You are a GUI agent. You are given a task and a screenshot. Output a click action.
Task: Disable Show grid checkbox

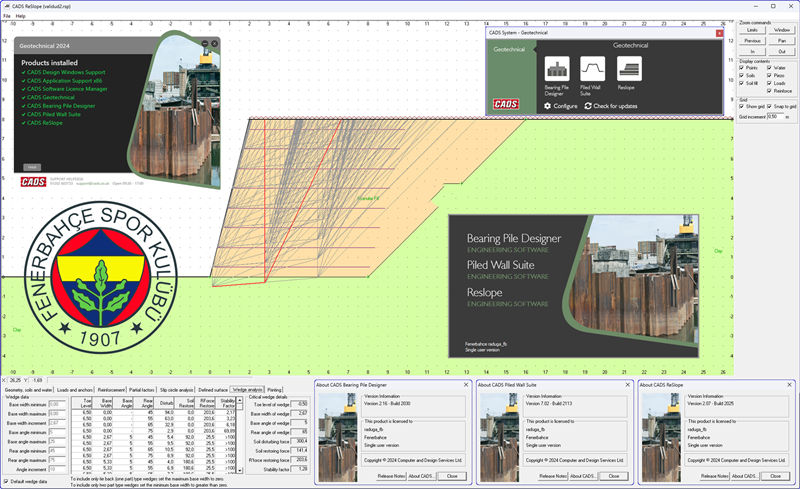(x=741, y=106)
